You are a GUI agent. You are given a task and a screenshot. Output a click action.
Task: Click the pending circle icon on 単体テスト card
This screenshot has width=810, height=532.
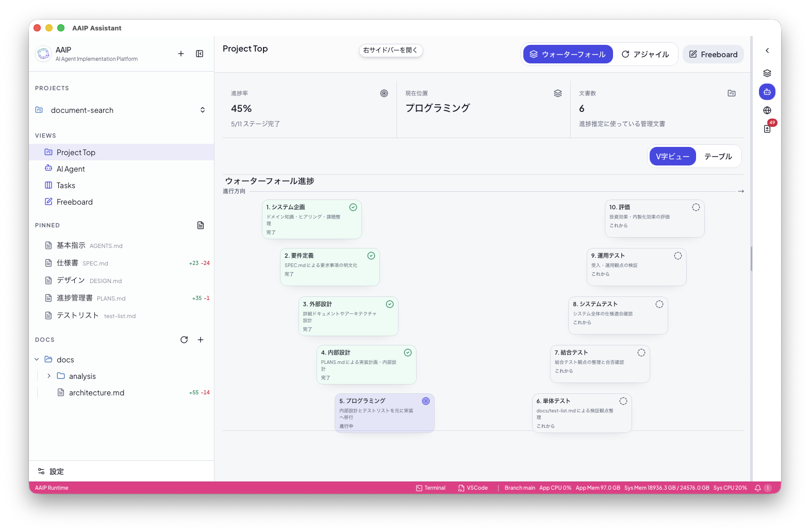click(623, 401)
